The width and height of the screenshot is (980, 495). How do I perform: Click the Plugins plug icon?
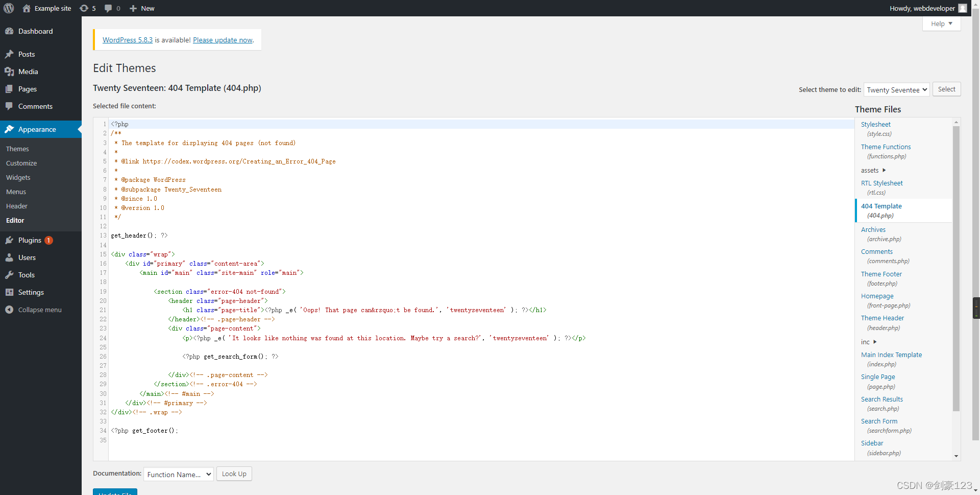(9, 240)
